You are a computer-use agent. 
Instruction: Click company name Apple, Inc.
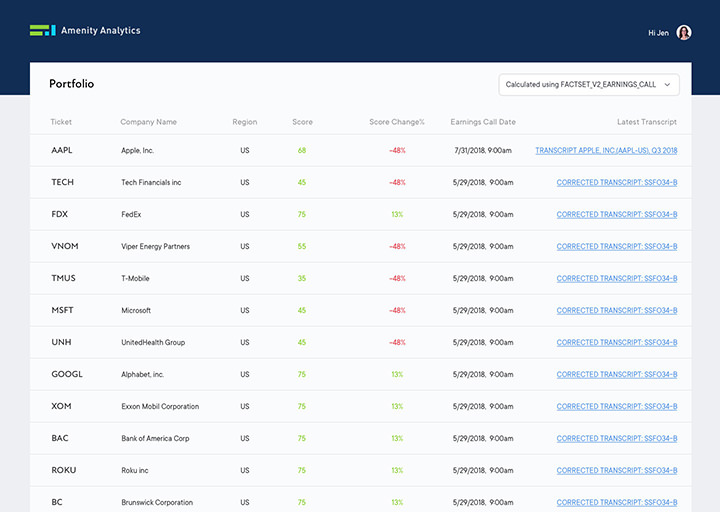pos(137,151)
